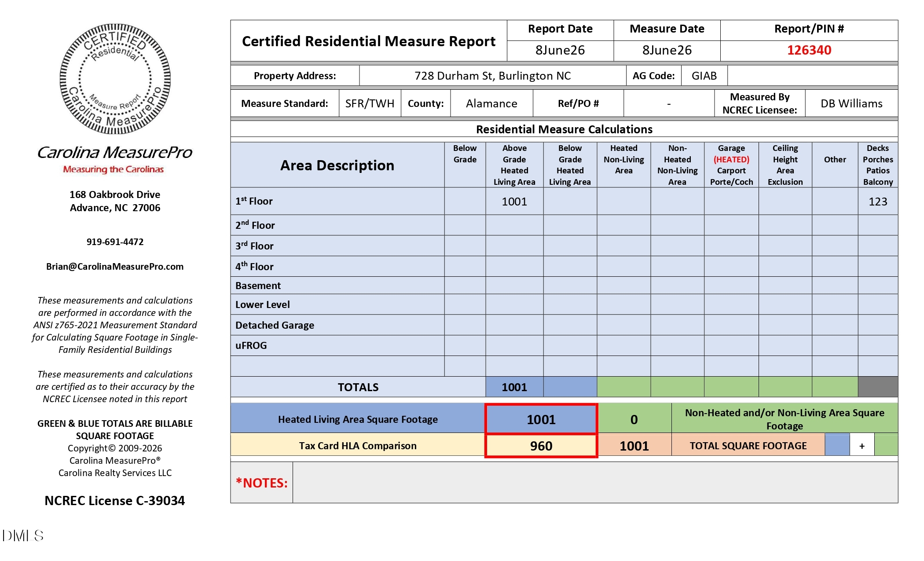Click the Basement row label
924x561 pixels.
point(258,286)
